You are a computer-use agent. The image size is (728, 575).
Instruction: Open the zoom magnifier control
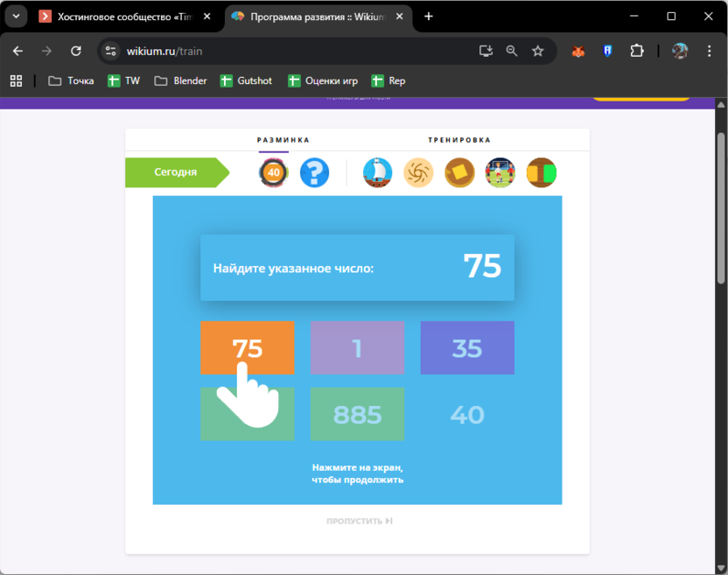click(x=512, y=51)
